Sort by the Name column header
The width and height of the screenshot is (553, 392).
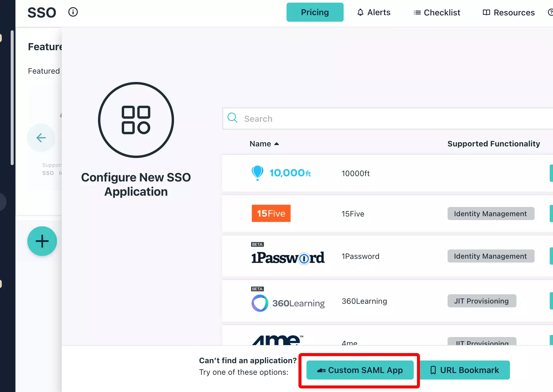(264, 144)
